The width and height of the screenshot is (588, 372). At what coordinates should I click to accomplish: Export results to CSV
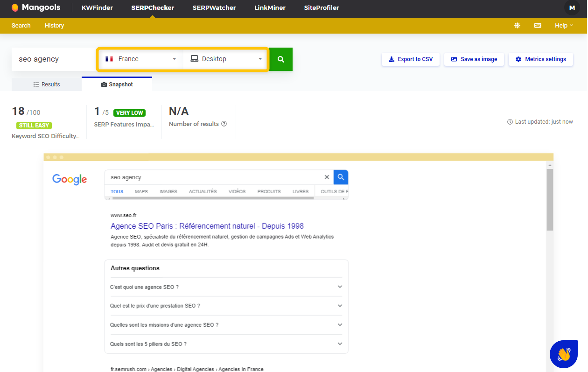(x=410, y=59)
